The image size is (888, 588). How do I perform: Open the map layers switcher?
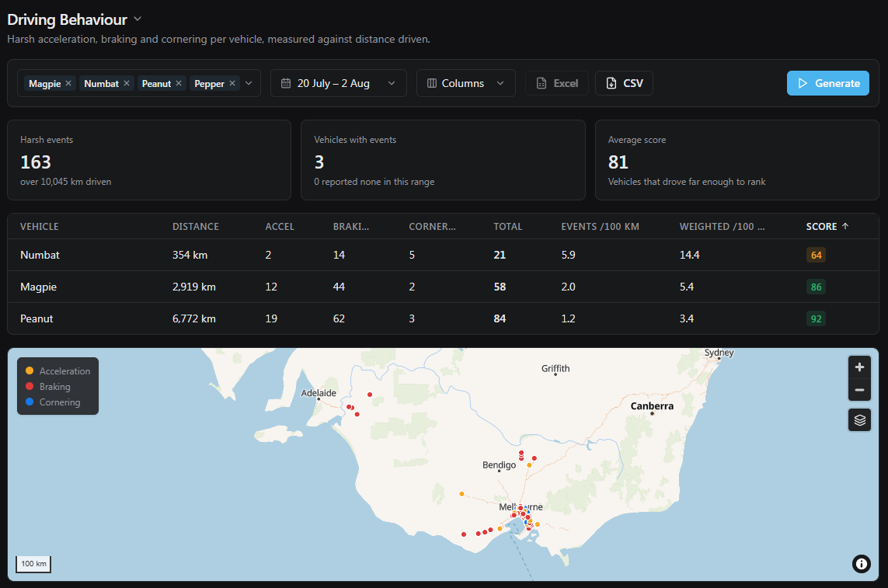(x=860, y=419)
